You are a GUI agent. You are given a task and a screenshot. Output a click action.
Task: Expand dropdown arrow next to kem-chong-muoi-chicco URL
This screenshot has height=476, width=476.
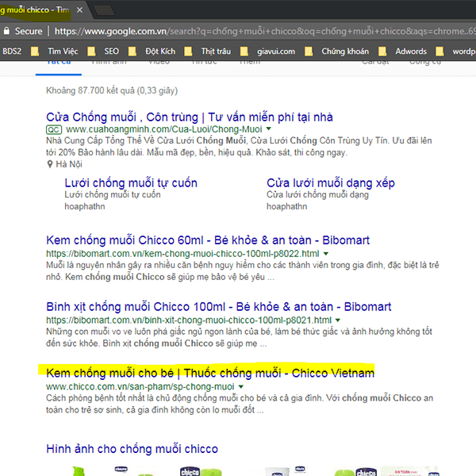click(x=326, y=254)
